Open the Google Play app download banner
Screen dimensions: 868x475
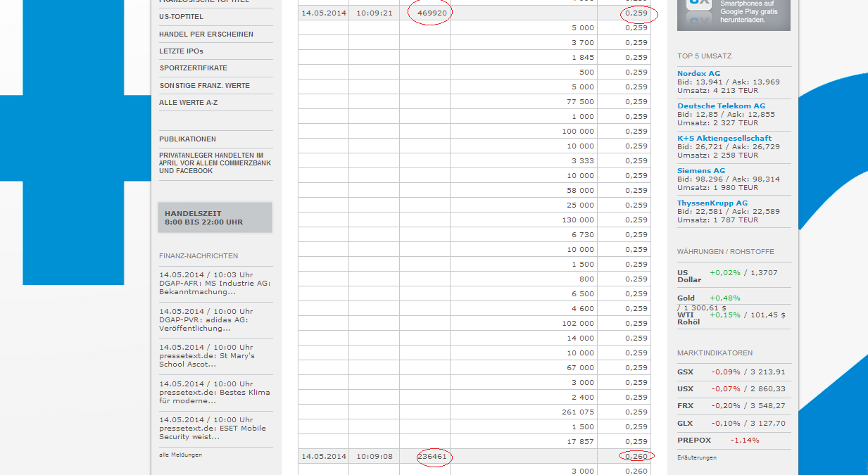click(x=734, y=15)
